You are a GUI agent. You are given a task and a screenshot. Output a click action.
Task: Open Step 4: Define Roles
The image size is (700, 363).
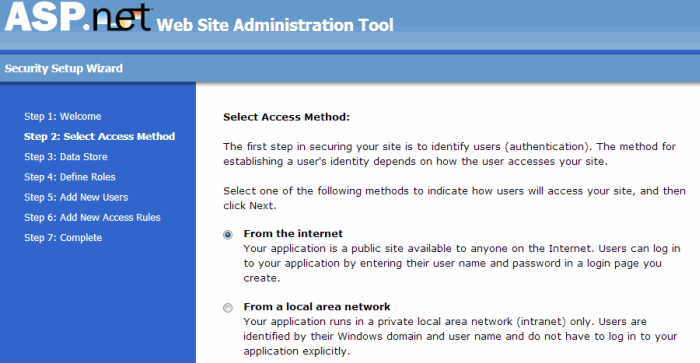70,177
